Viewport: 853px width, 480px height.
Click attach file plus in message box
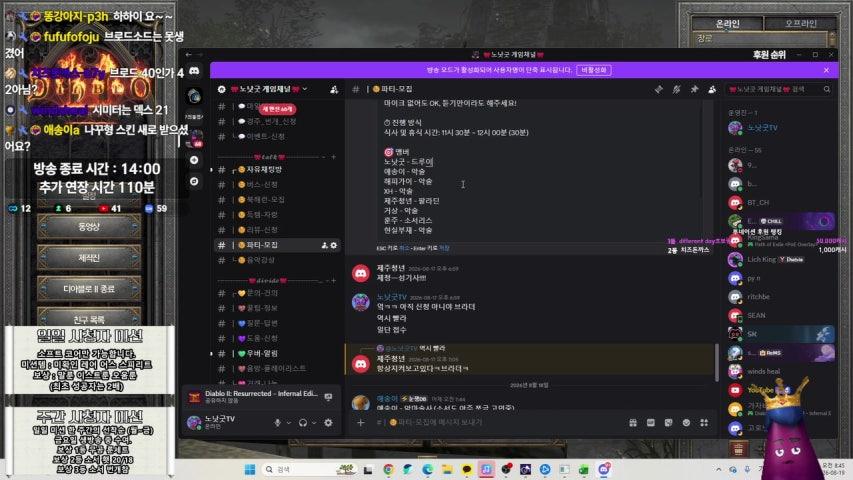(x=360, y=422)
